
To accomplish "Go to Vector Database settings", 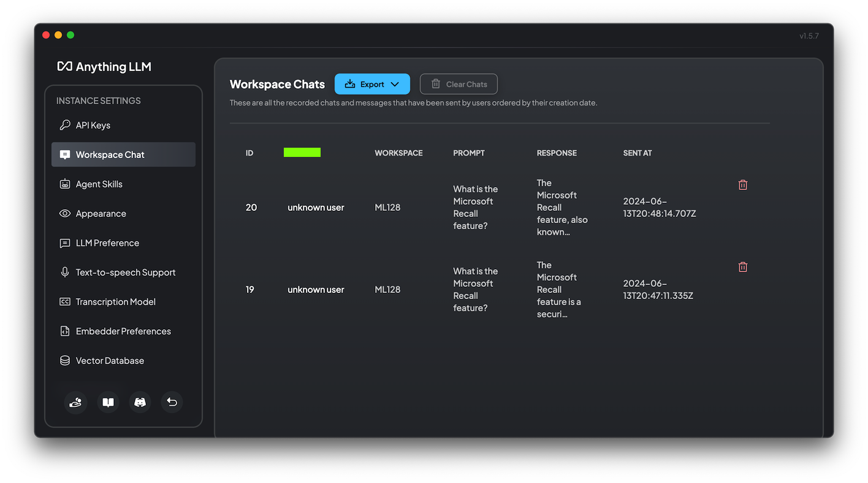I will click(110, 360).
